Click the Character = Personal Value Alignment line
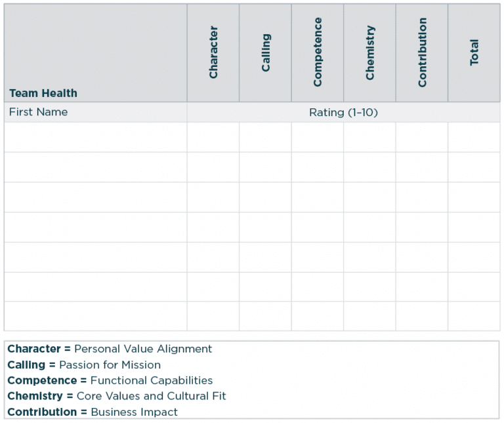The width and height of the screenshot is (504, 423). point(110,349)
